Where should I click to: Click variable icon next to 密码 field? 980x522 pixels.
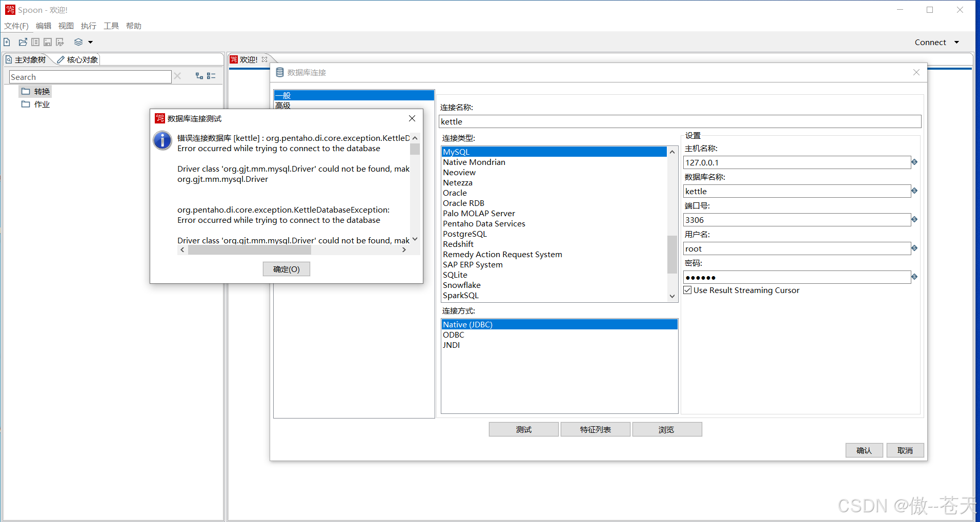click(x=914, y=277)
